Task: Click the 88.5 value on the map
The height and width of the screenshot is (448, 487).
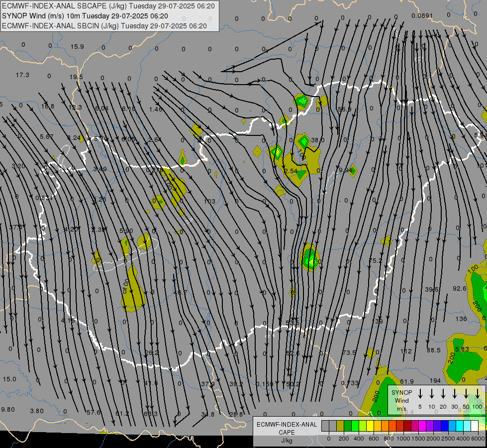Action: click(434, 350)
